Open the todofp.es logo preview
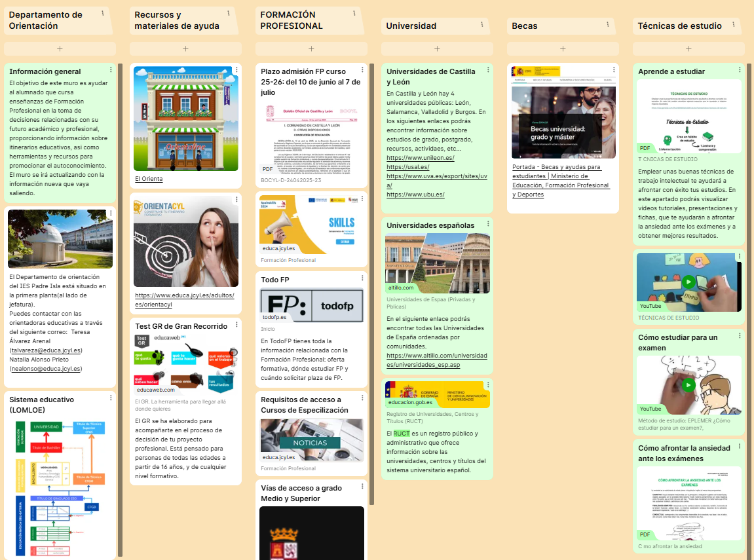The height and width of the screenshot is (560, 754). pyautogui.click(x=311, y=305)
